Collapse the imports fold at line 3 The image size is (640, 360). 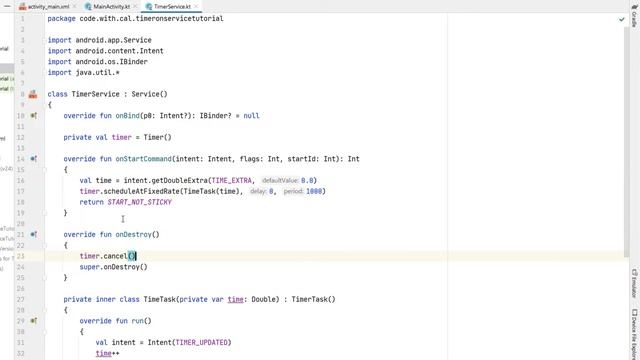pyautogui.click(x=45, y=40)
